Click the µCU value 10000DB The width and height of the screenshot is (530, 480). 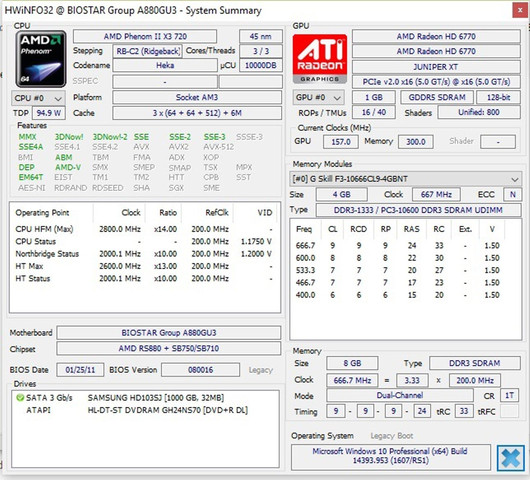point(261,65)
